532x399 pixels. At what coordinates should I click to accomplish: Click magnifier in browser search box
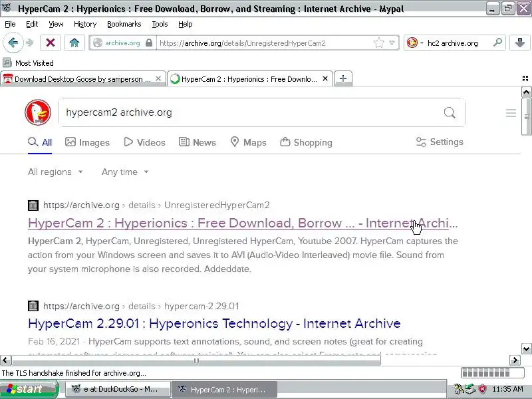click(497, 43)
